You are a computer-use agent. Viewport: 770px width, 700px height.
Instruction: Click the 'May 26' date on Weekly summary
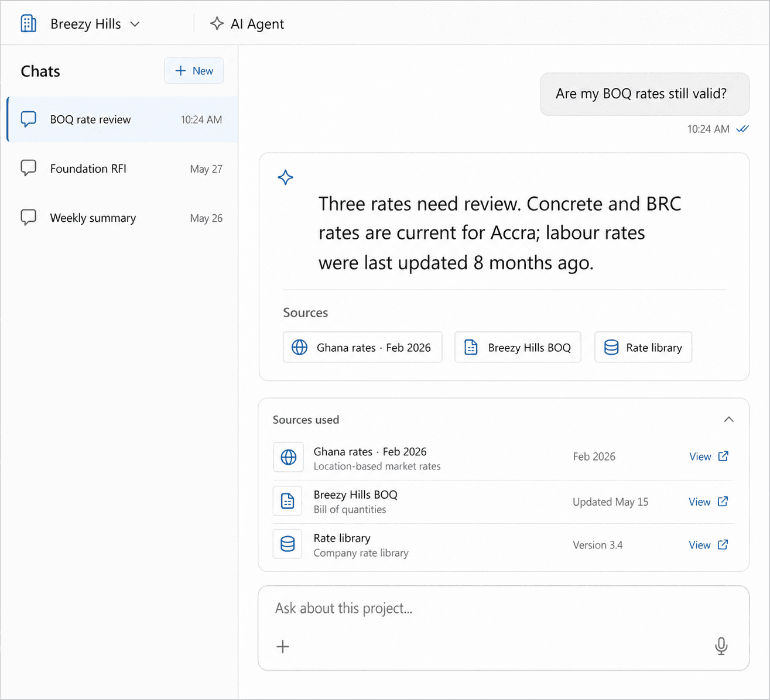coord(206,218)
